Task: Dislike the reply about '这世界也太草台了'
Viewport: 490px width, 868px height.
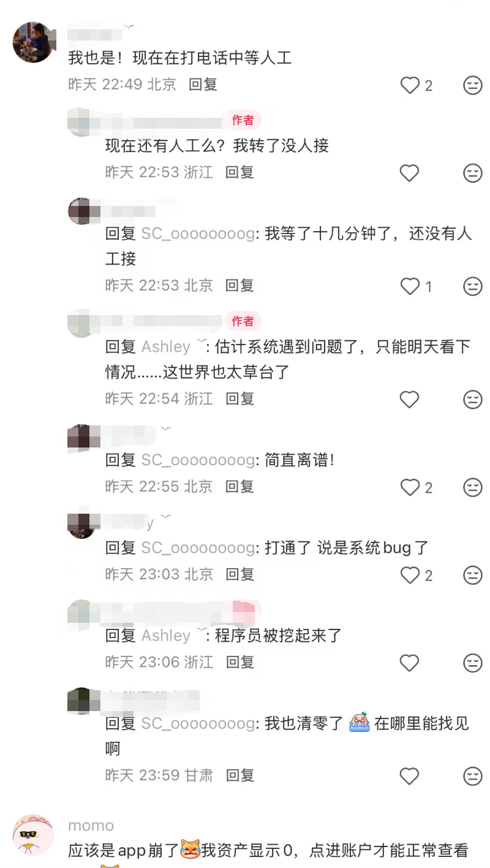Action: tap(473, 400)
